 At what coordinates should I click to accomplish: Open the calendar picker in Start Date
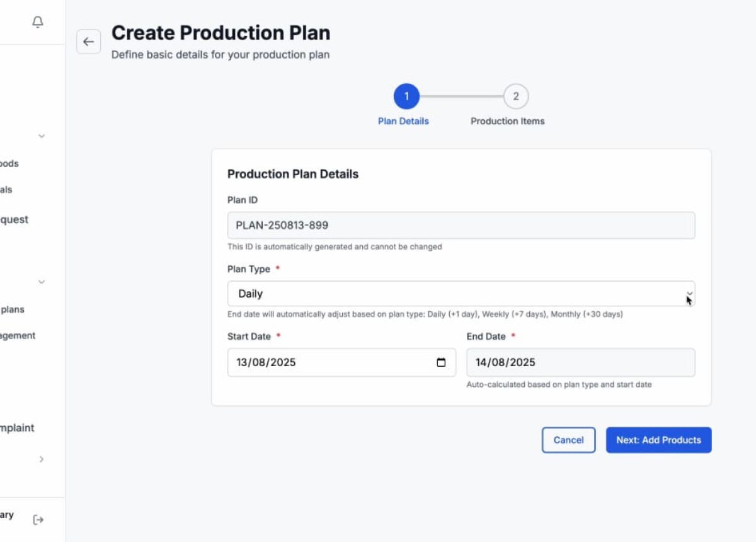tap(441, 362)
